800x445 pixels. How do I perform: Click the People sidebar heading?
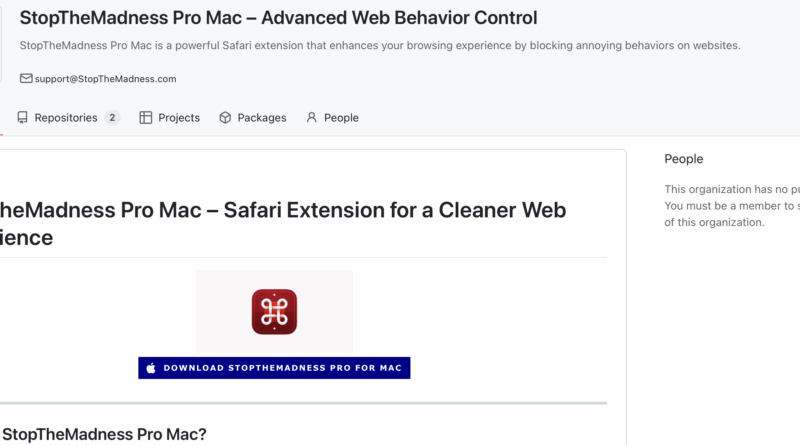684,159
